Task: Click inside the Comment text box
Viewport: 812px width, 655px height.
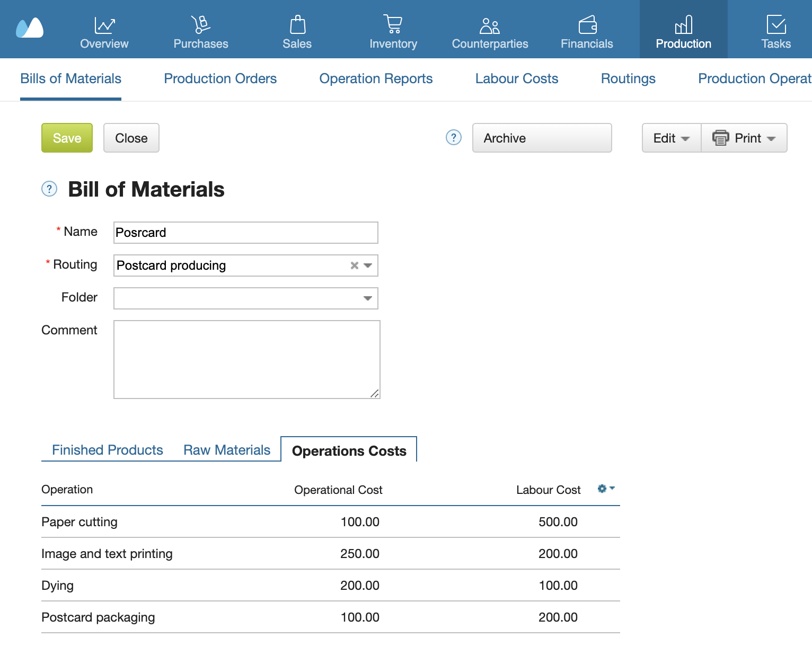Action: 246,358
